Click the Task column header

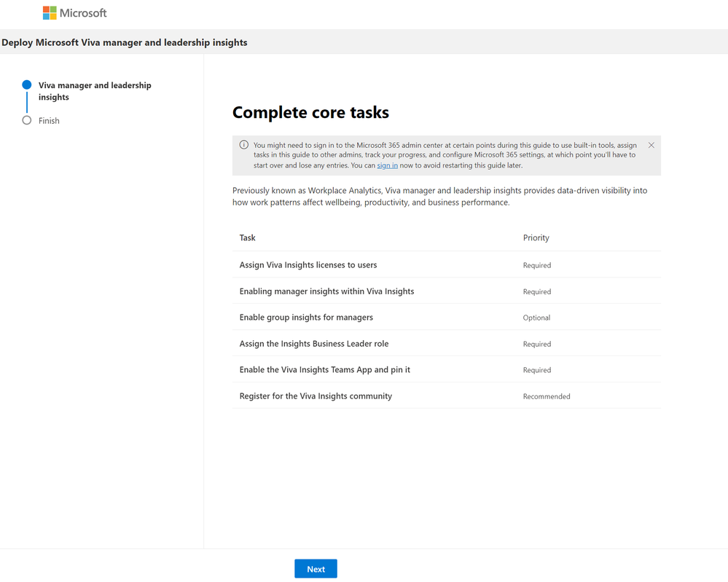(x=248, y=237)
